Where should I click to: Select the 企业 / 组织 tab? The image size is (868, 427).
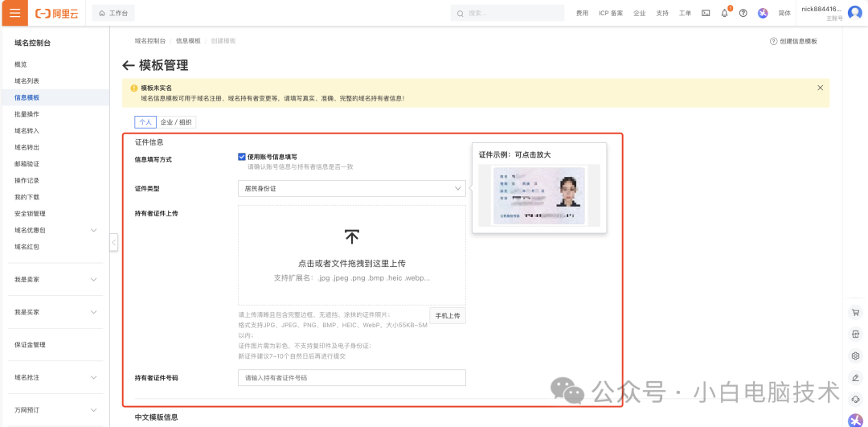point(176,122)
